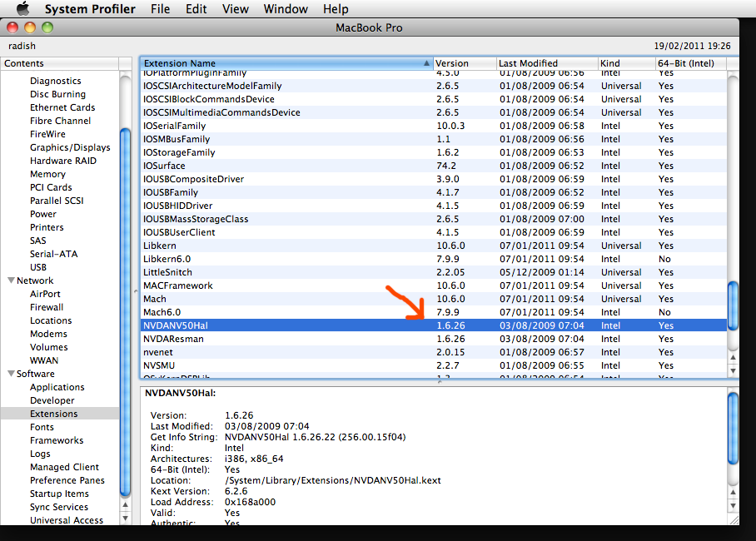This screenshot has width=756, height=541.
Task: Select Logs under Software
Action: pyautogui.click(x=40, y=454)
